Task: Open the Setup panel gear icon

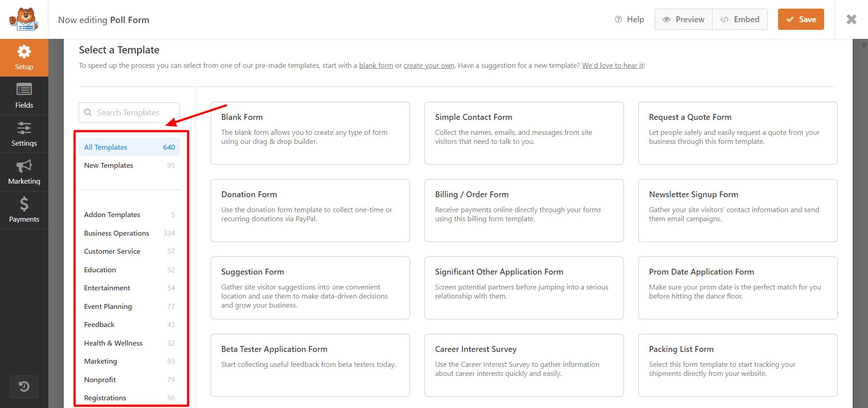Action: [x=24, y=52]
